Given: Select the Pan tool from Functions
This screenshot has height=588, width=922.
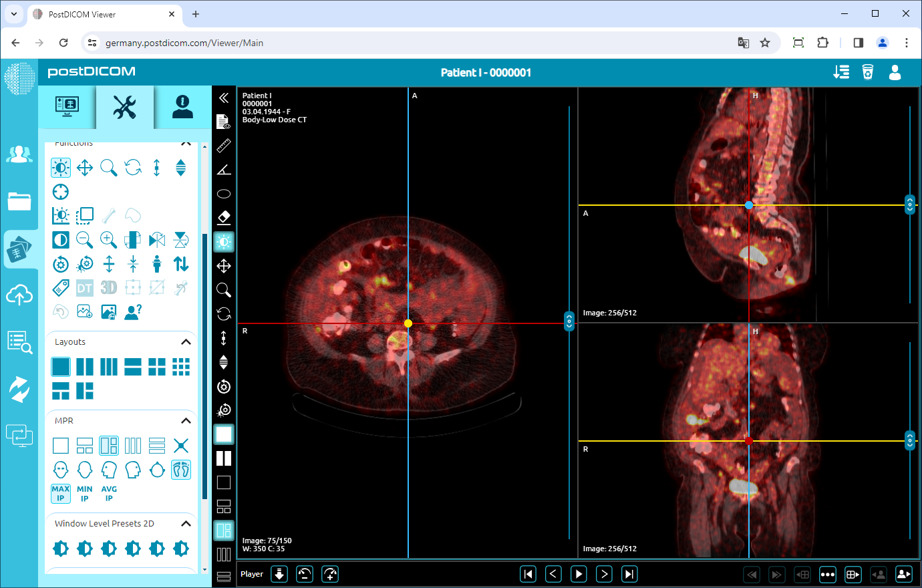Looking at the screenshot, I should click(x=85, y=168).
